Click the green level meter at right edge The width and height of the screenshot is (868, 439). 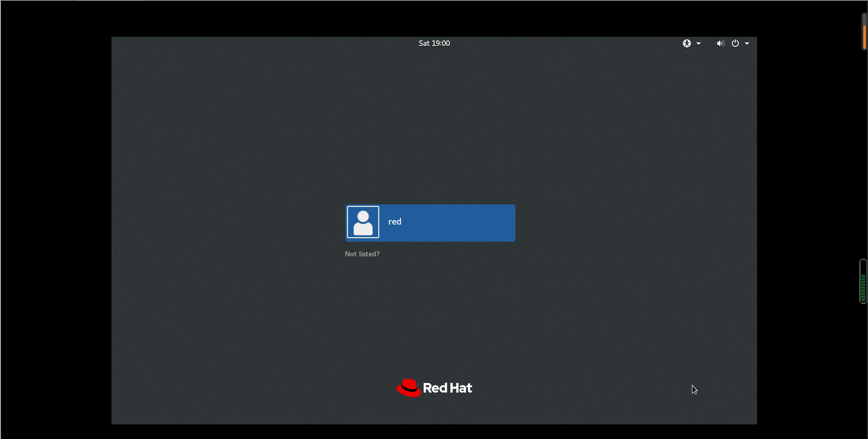click(x=863, y=282)
